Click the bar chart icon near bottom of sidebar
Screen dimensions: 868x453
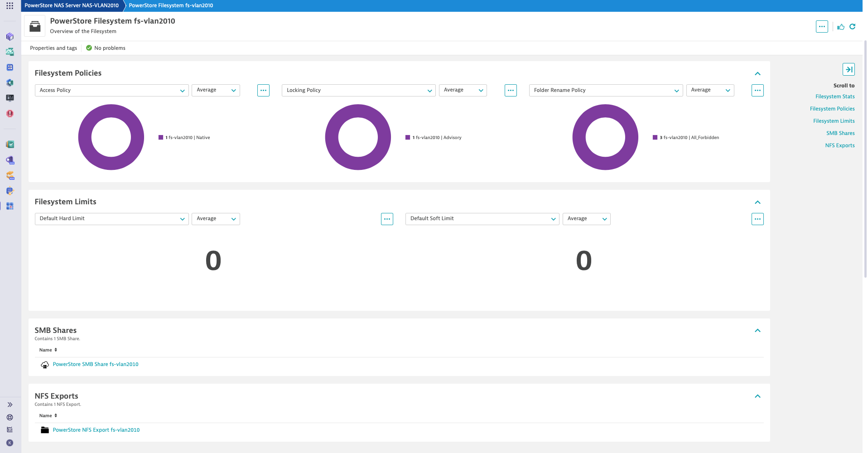coord(10,429)
